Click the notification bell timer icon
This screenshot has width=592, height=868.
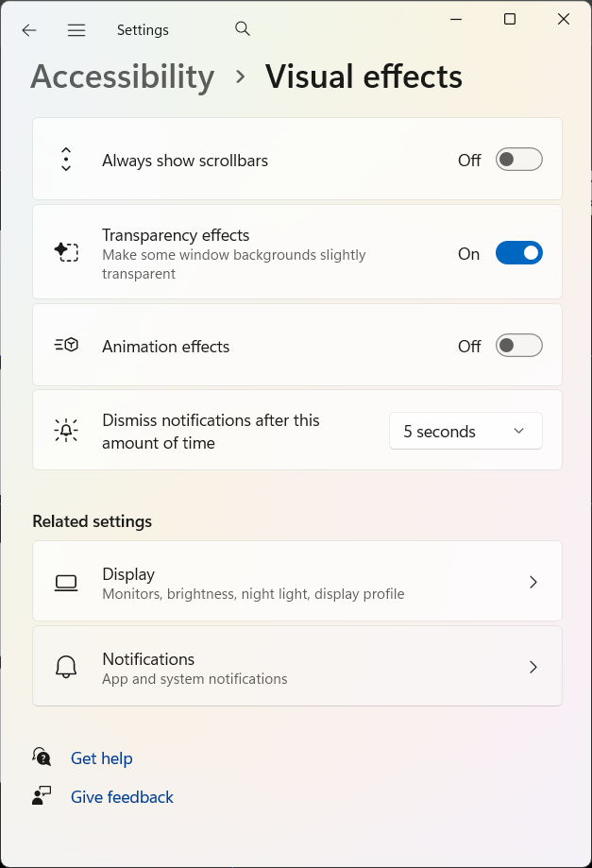(66, 431)
